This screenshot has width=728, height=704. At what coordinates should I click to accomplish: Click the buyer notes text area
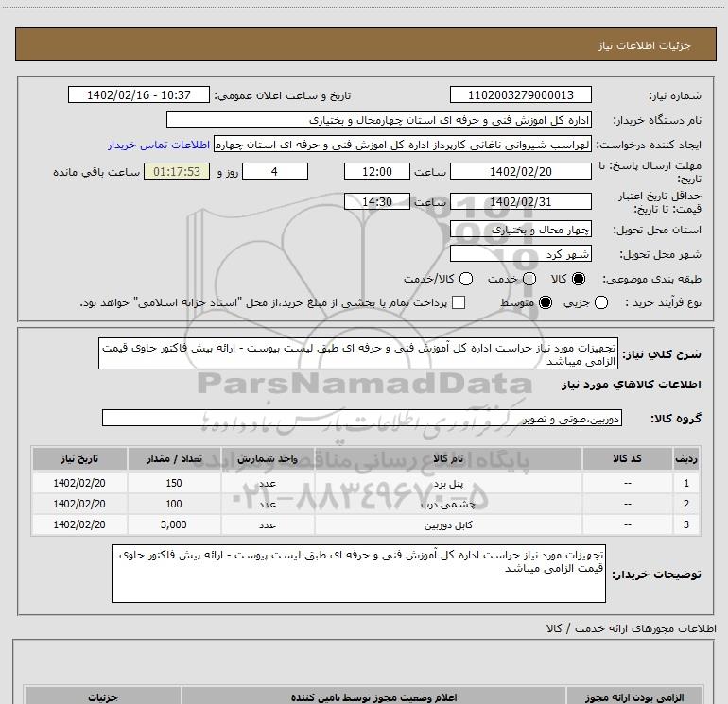pyautogui.click(x=358, y=574)
